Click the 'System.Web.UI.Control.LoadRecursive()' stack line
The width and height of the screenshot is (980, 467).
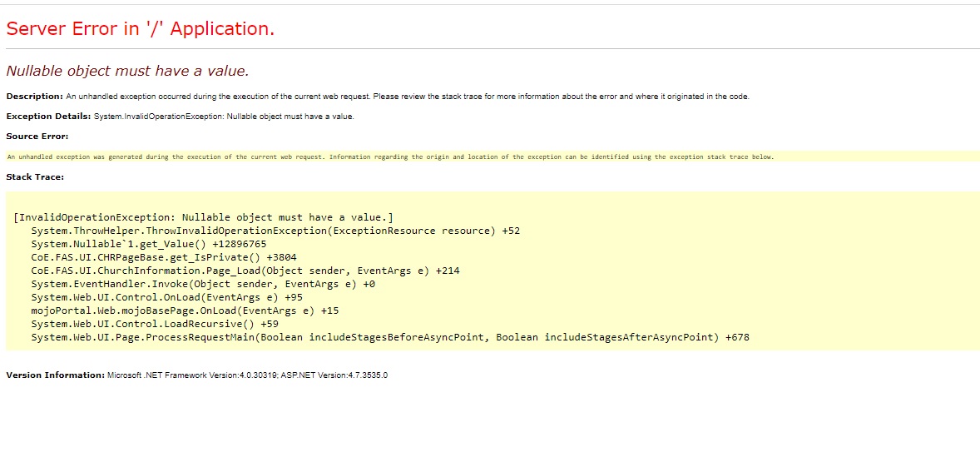click(x=154, y=324)
